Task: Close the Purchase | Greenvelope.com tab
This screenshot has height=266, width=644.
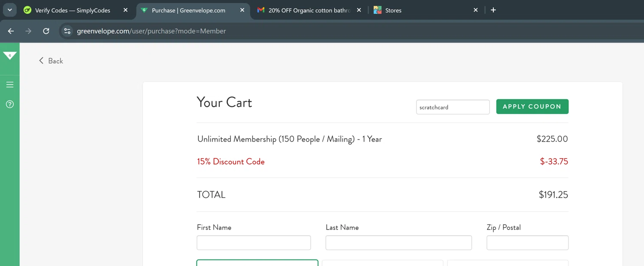Action: click(x=242, y=10)
